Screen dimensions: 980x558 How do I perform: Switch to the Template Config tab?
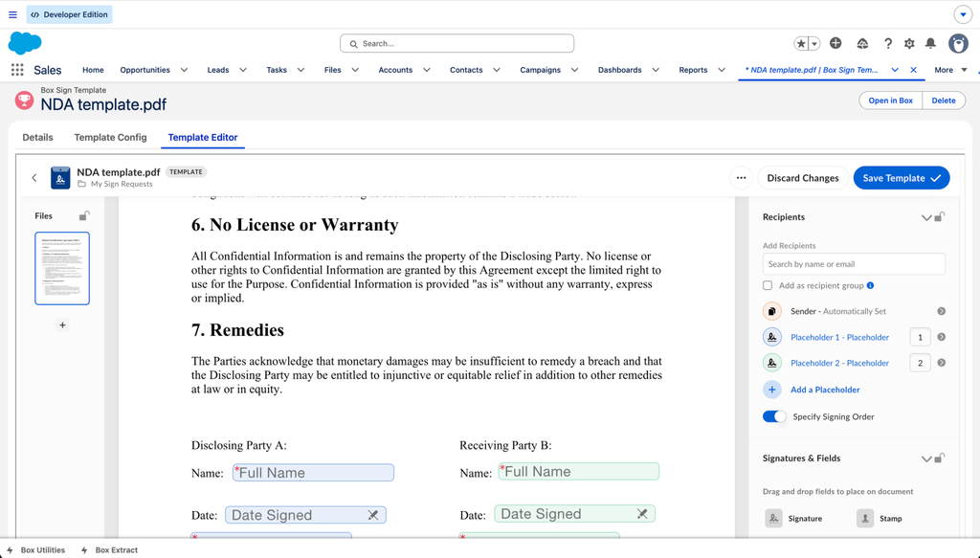tap(111, 138)
